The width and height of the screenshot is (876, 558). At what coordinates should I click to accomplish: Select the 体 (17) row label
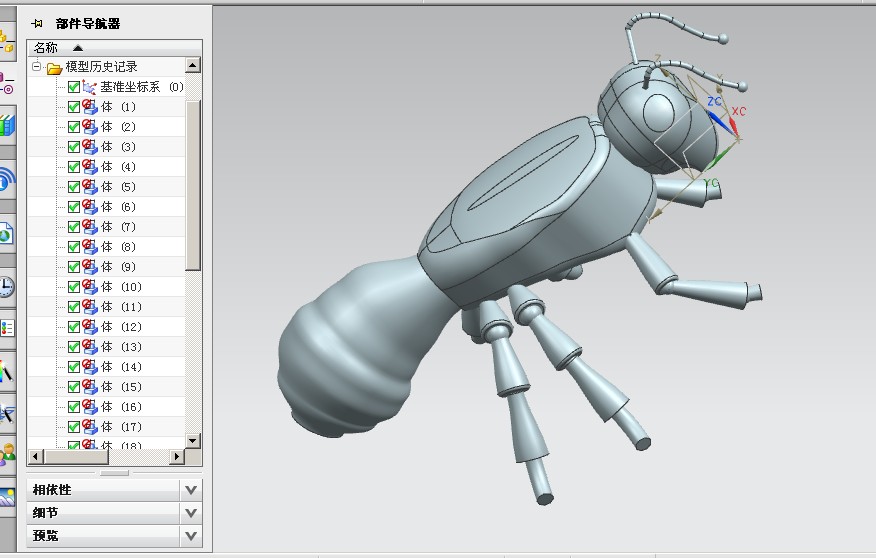tap(122, 427)
